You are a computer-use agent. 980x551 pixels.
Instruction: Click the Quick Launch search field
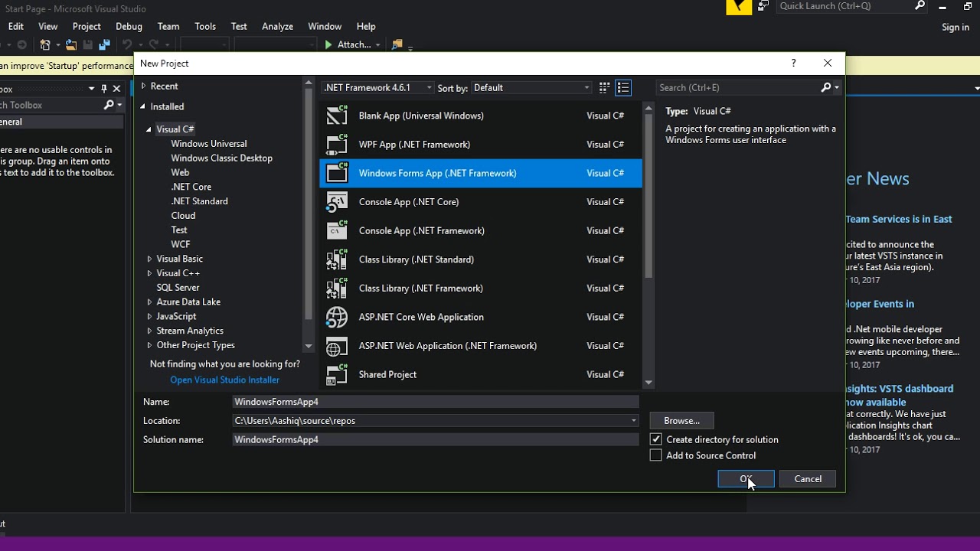(x=844, y=6)
